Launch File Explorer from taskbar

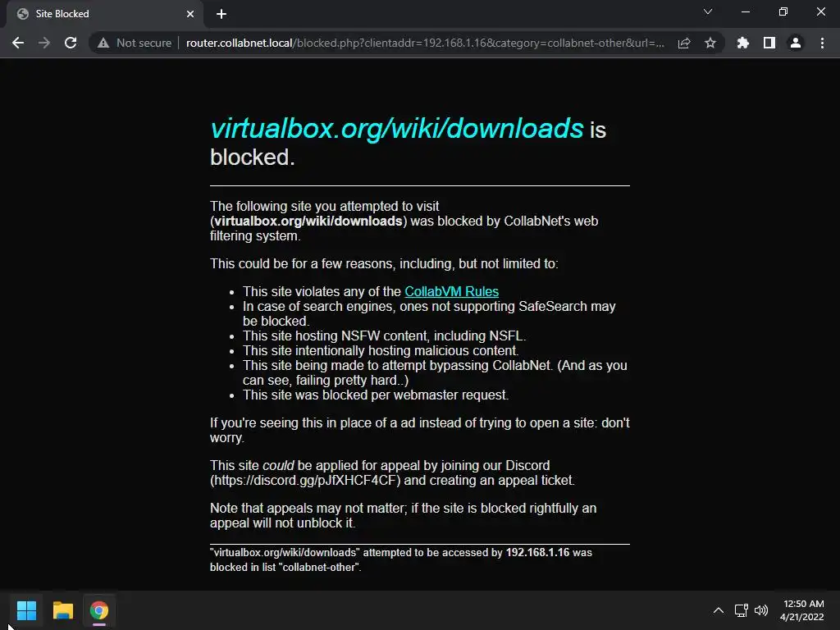62,610
